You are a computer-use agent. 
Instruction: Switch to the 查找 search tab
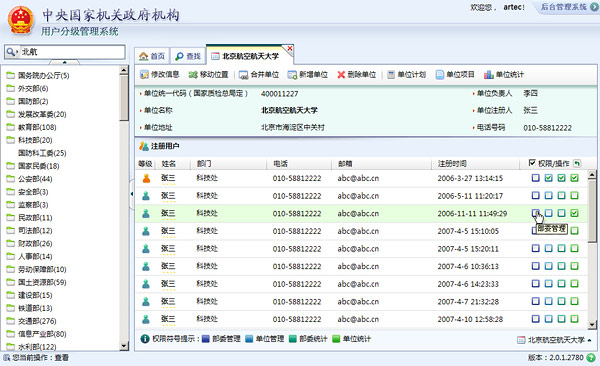point(188,56)
